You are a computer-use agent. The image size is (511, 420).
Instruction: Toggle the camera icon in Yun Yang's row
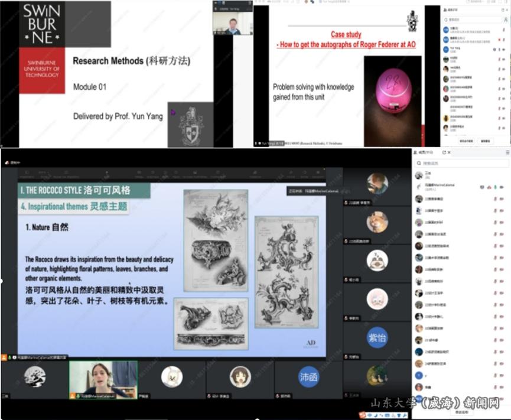tap(504, 50)
